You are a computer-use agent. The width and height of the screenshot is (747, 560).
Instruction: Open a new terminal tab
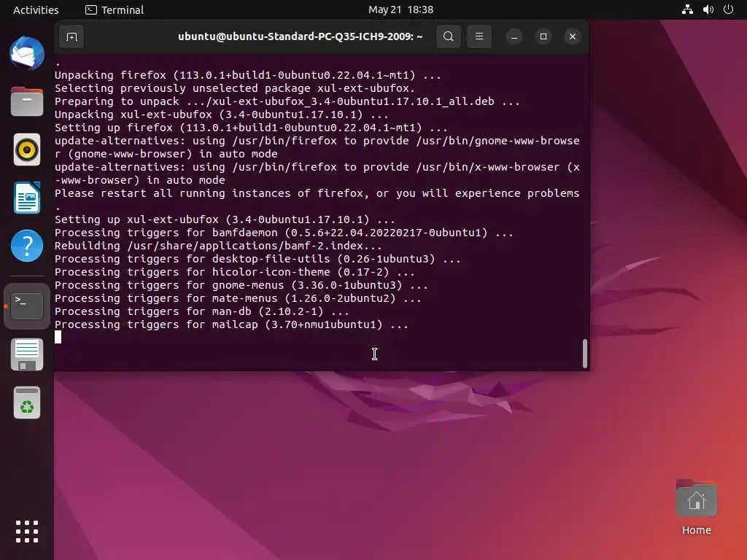(71, 36)
